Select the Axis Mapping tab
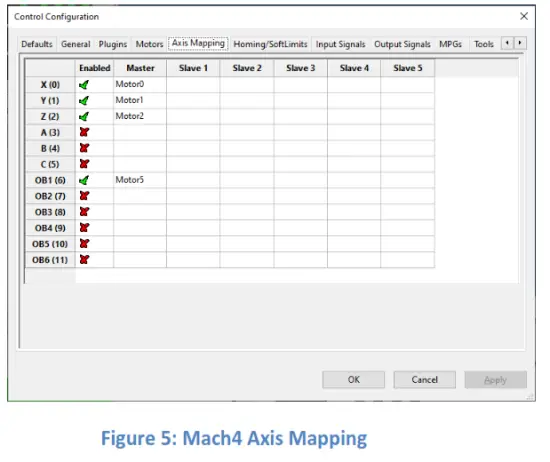The height and width of the screenshot is (462, 550). (198, 43)
